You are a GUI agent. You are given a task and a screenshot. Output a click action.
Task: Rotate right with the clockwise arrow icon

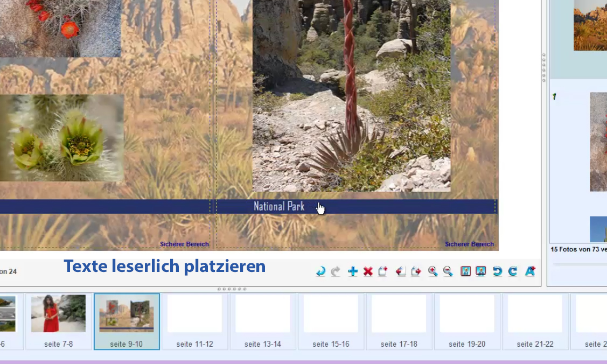click(513, 271)
